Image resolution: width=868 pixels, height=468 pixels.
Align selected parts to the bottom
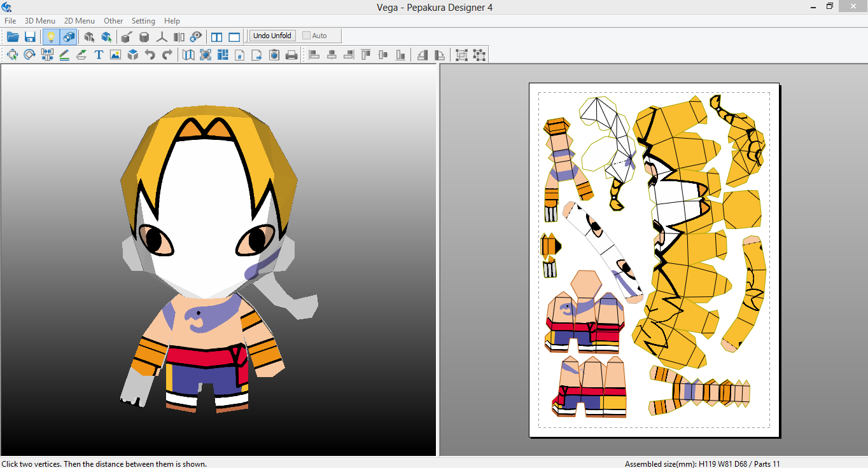click(400, 55)
